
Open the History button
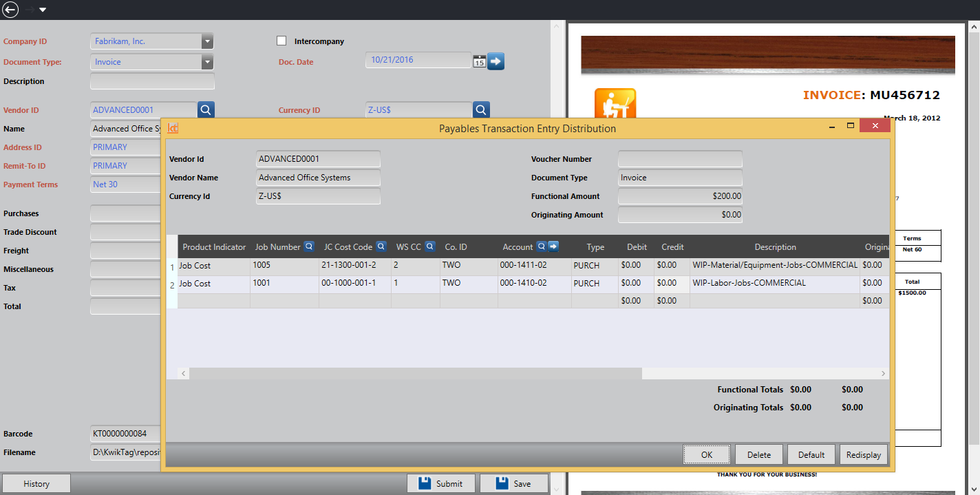point(36,484)
